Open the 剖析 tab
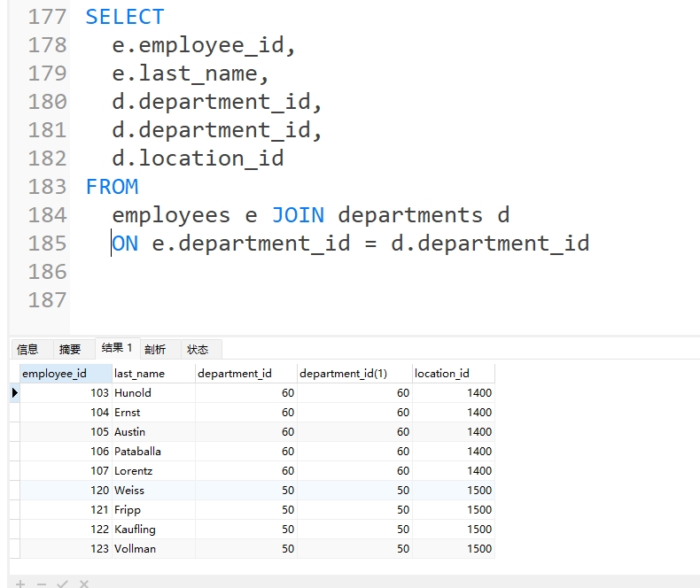The image size is (700, 588). click(155, 349)
